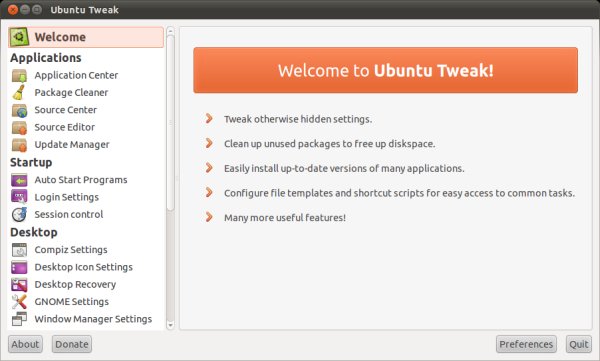The image size is (600, 361).
Task: Click the sidebar scrollbar up arrow
Action: coord(171,31)
